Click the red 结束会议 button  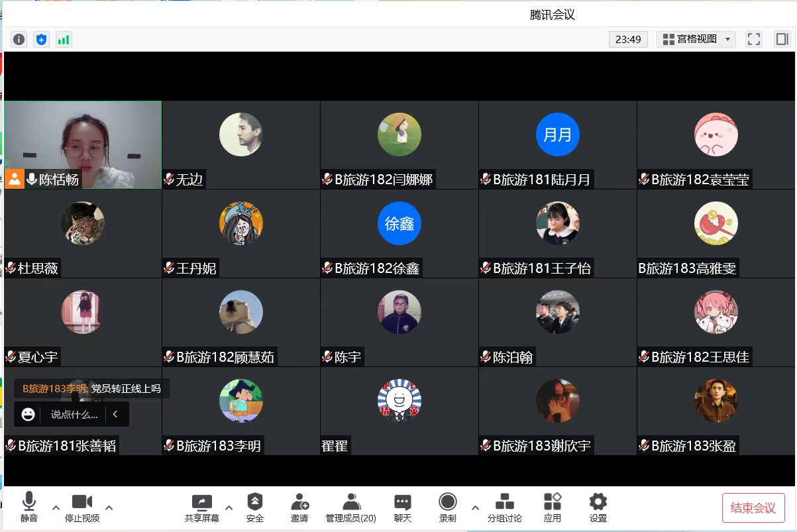[753, 508]
